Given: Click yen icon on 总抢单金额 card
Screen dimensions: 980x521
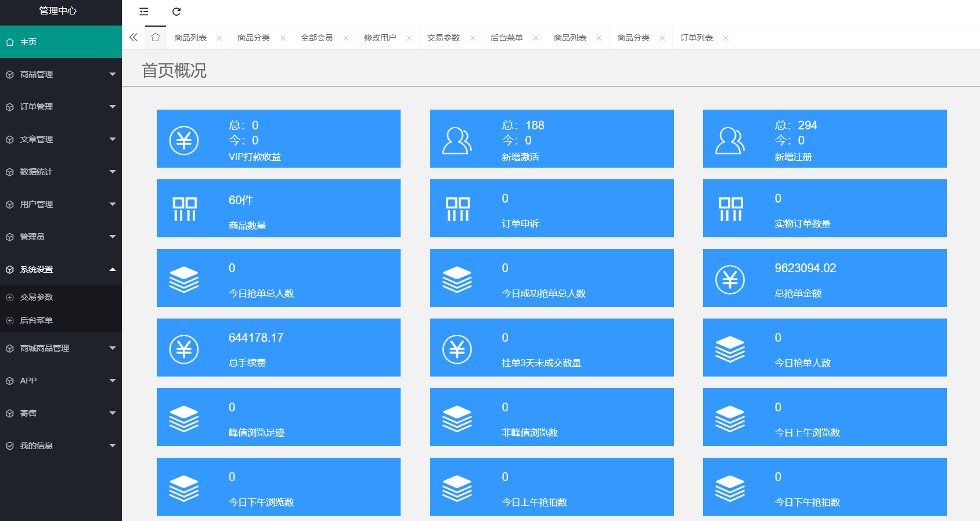Looking at the screenshot, I should tap(730, 280).
